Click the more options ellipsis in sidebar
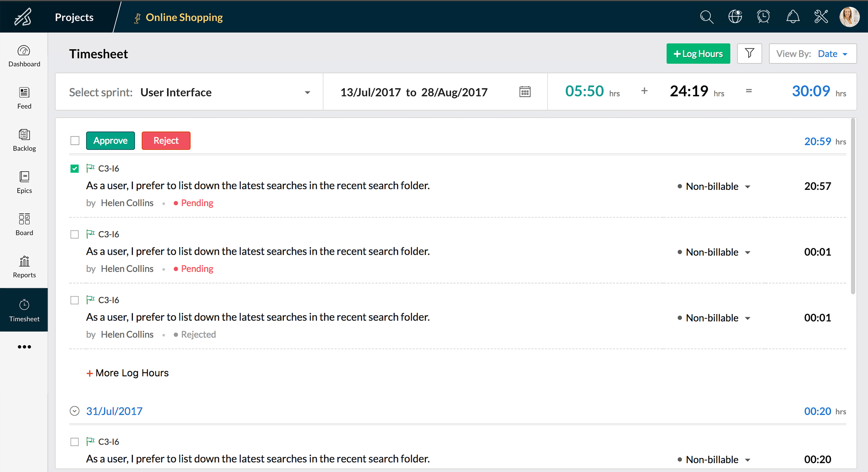Screen dimensions: 868x472 pyautogui.click(x=24, y=347)
